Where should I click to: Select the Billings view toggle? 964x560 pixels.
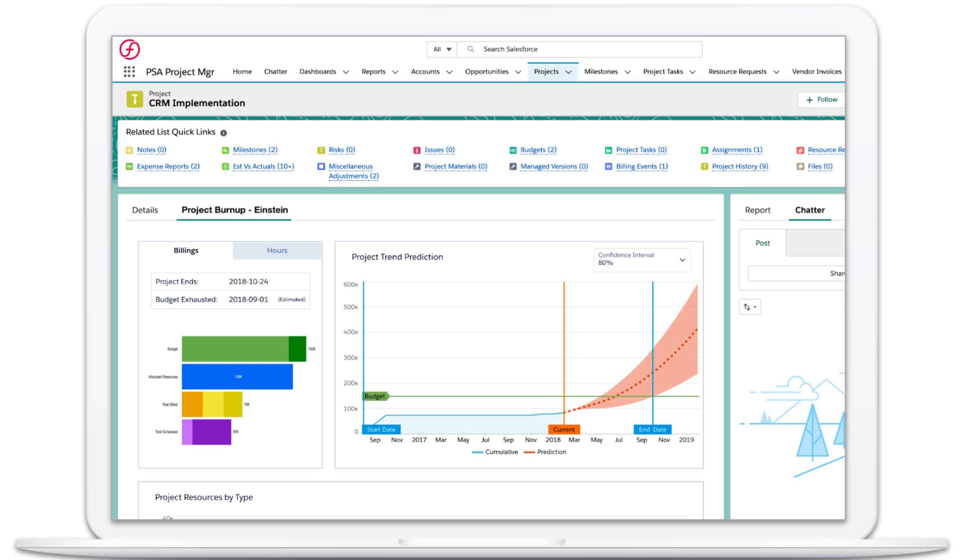186,250
